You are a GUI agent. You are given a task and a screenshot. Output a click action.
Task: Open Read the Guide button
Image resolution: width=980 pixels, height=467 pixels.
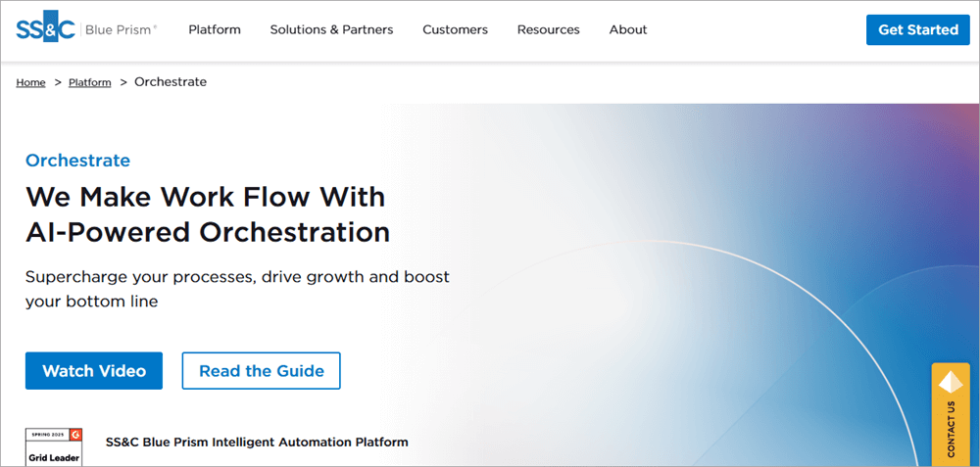(x=261, y=371)
